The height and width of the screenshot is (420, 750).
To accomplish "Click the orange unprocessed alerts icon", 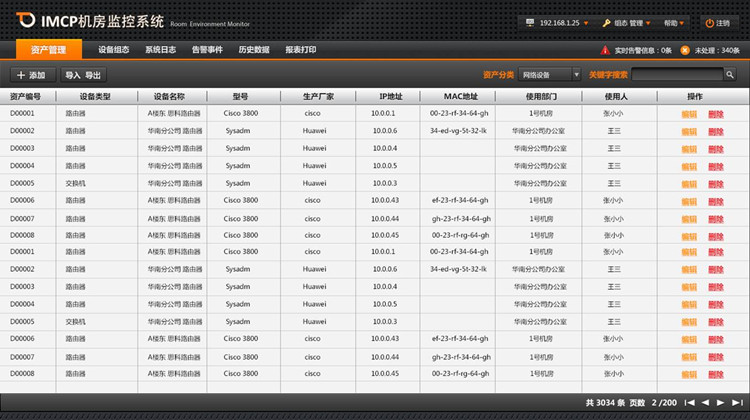I will pos(685,49).
